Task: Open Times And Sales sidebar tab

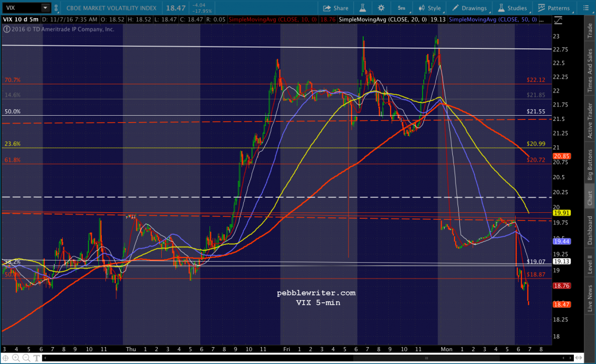Action: point(590,70)
